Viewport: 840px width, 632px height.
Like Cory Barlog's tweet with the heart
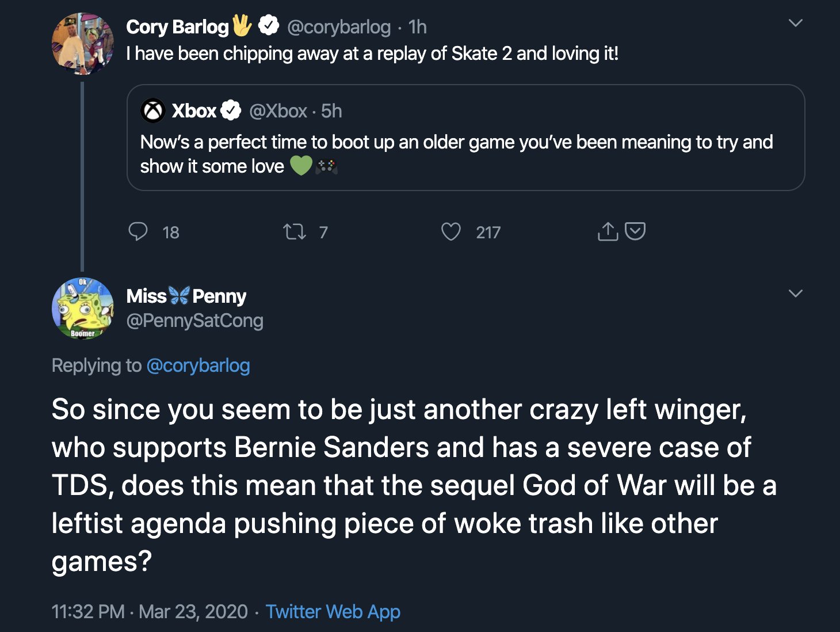click(x=450, y=232)
